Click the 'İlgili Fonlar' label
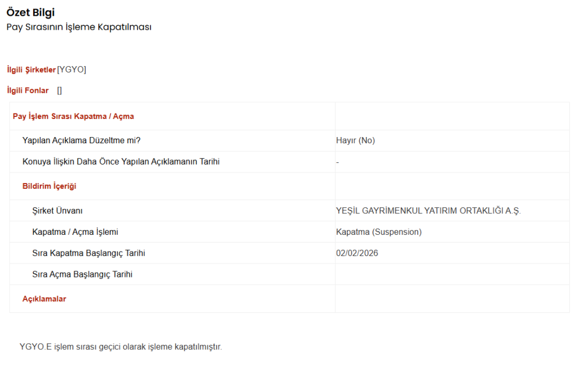The height and width of the screenshot is (392, 575). (x=28, y=90)
